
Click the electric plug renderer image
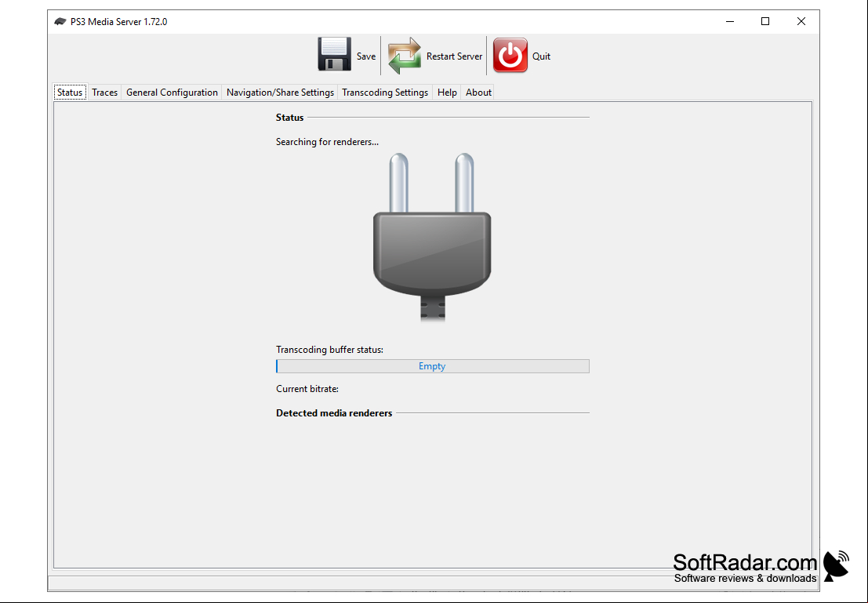(x=432, y=238)
